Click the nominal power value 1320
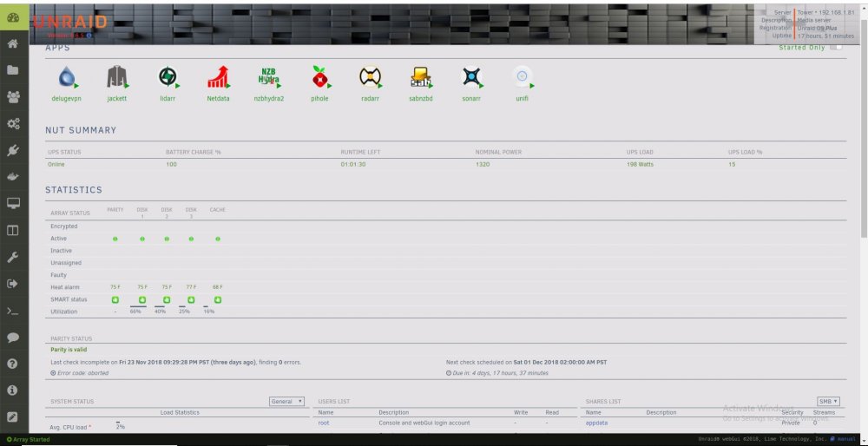The height and width of the screenshot is (446, 868). coord(482,164)
